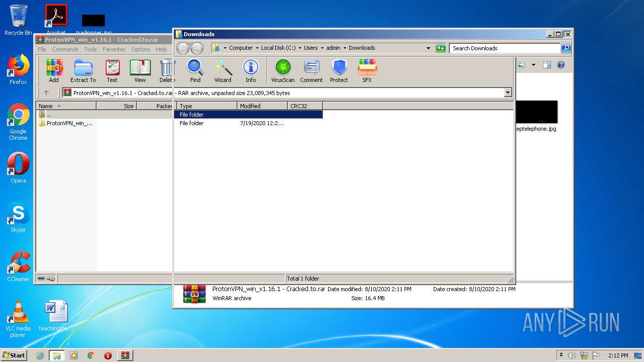Image resolution: width=644 pixels, height=362 pixels.
Task: Sort by the Modified column header
Action: point(262,106)
